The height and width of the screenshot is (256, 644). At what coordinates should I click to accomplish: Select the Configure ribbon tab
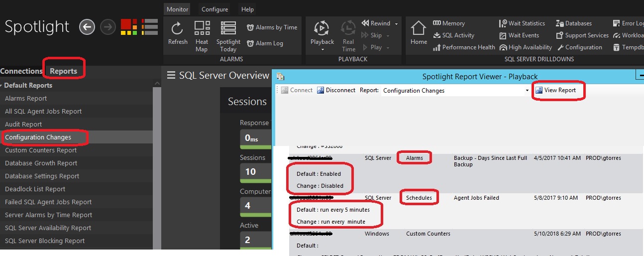point(215,9)
